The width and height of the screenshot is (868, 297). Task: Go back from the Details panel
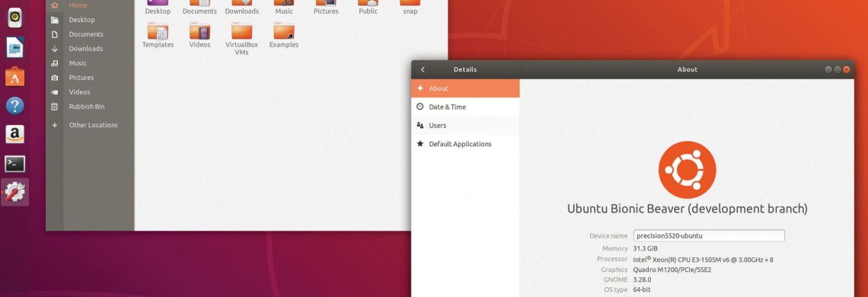point(423,70)
